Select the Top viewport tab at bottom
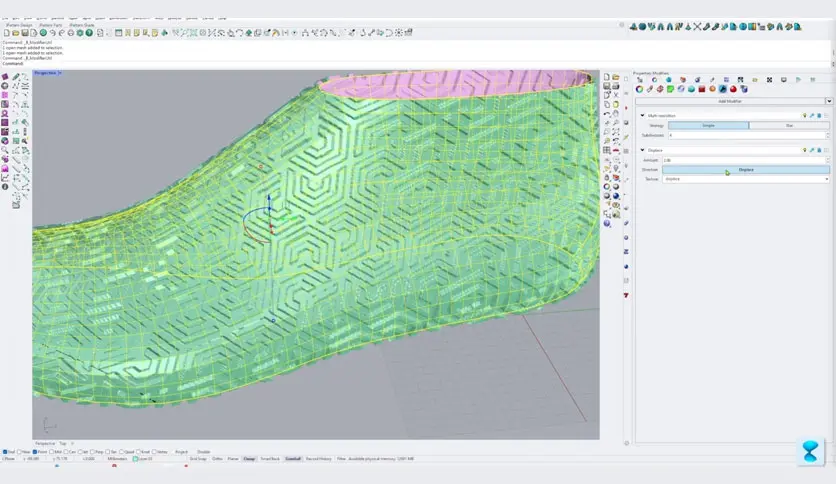 coord(63,443)
